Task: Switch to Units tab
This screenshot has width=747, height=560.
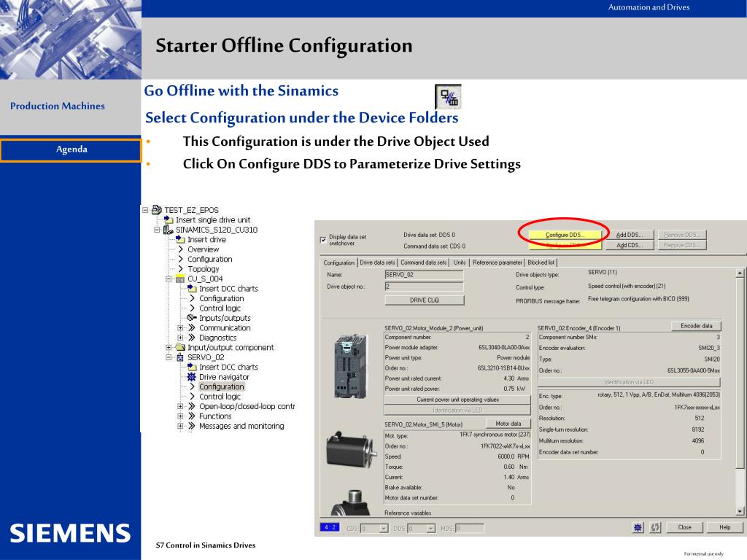Action: [x=460, y=262]
